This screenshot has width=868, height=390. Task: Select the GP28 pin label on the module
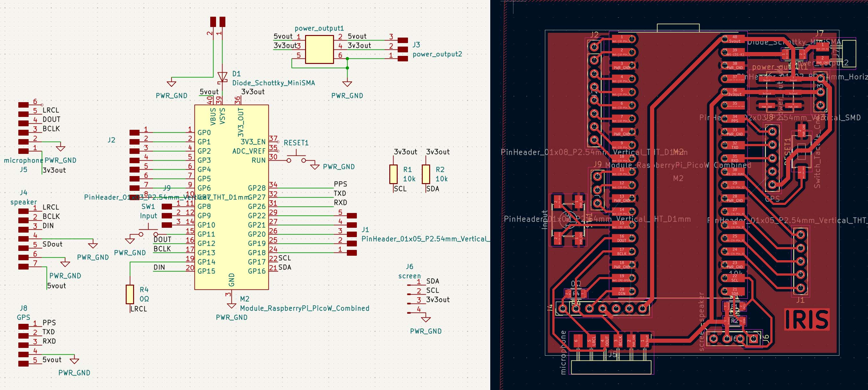tap(257, 188)
